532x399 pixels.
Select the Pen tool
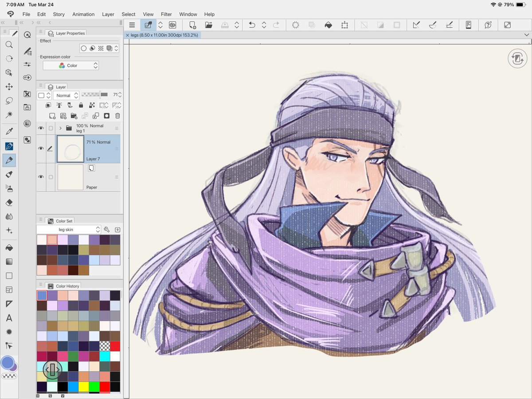9,146
